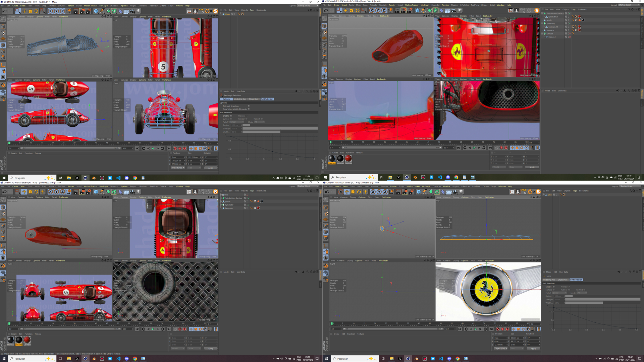Viewport: 644px width, 362px height.
Task: Select the Move tool in the top toolbar
Action: coord(24,11)
